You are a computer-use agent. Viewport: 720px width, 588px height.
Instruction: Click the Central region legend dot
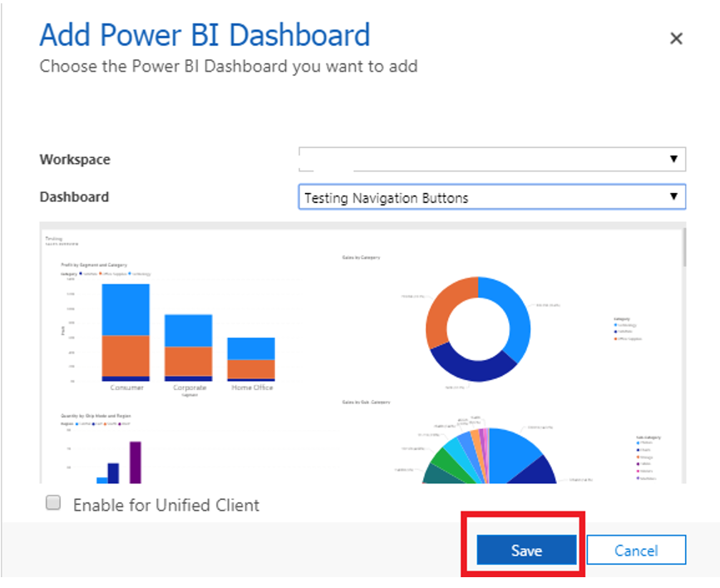coord(76,423)
